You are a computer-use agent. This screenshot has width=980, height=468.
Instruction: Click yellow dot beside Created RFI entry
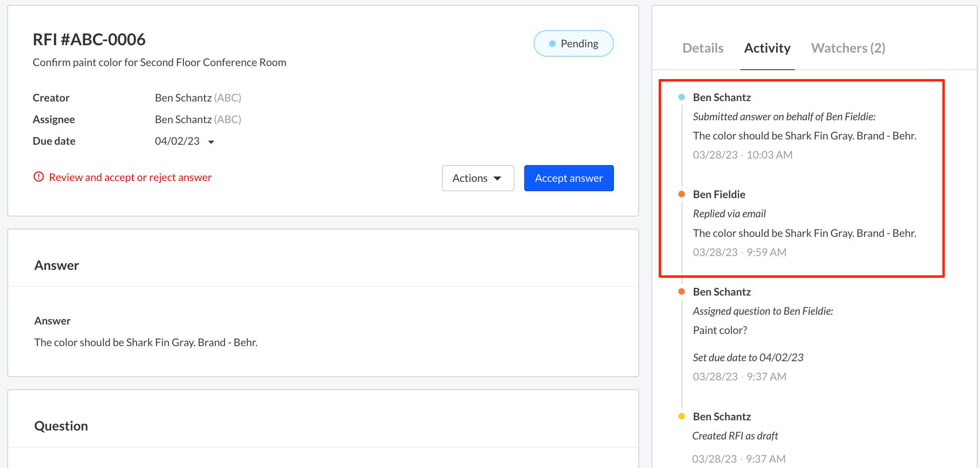681,416
